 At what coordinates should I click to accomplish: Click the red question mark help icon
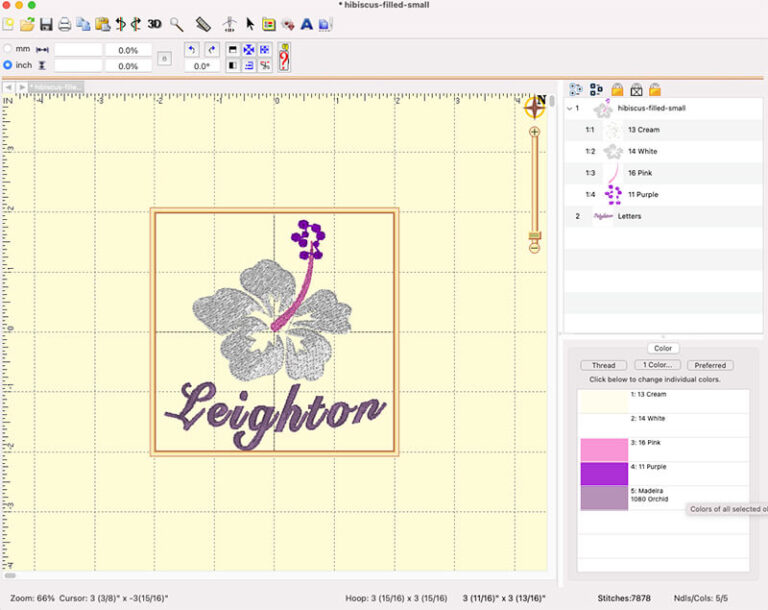coord(285,57)
